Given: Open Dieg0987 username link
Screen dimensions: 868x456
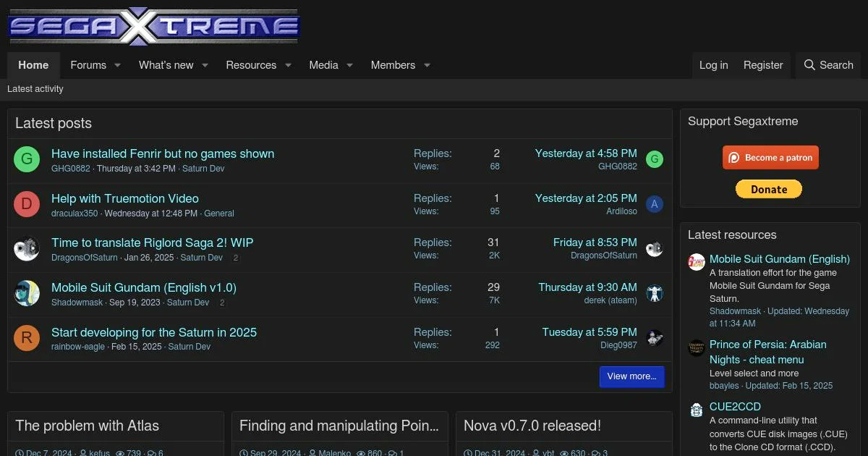Looking at the screenshot, I should [x=618, y=345].
